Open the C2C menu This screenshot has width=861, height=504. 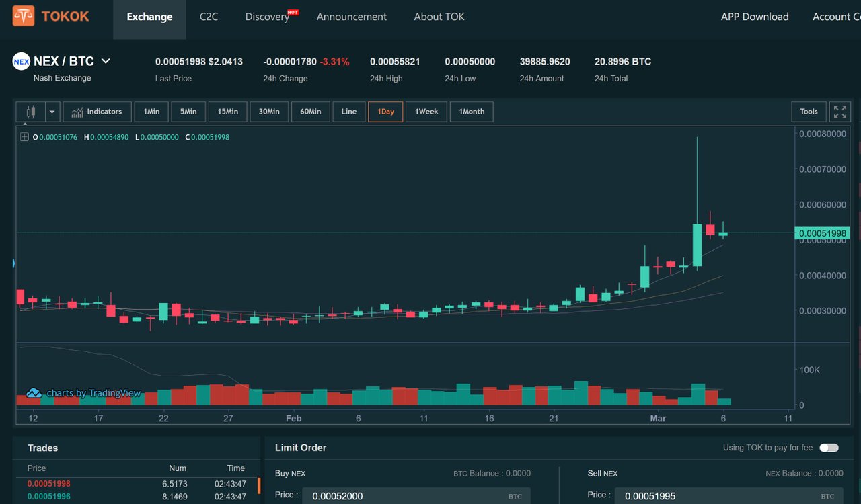point(209,17)
